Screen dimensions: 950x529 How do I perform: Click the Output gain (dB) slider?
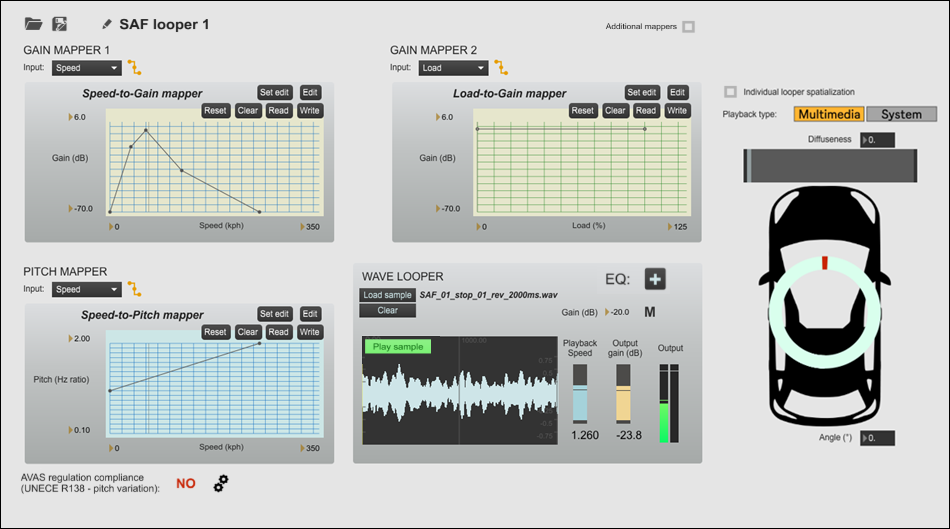coord(623,394)
